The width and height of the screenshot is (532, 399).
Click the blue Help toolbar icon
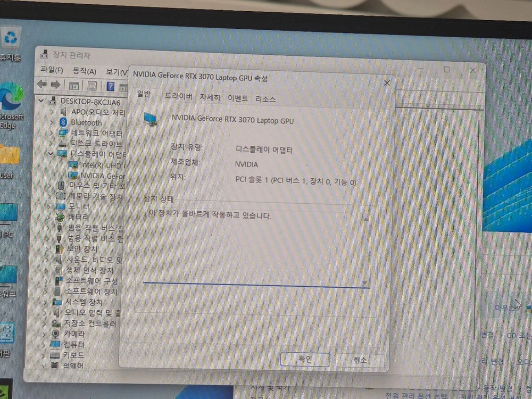coord(110,86)
